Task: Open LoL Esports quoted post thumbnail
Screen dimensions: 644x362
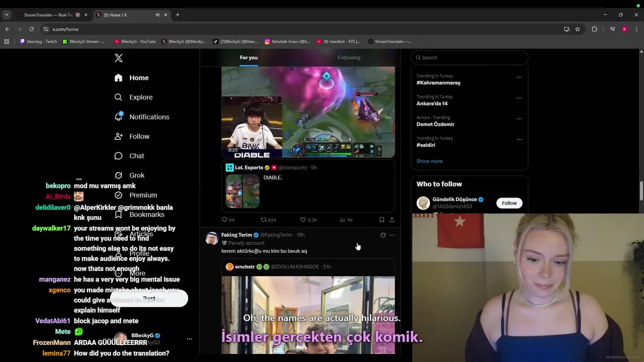Action: [243, 191]
